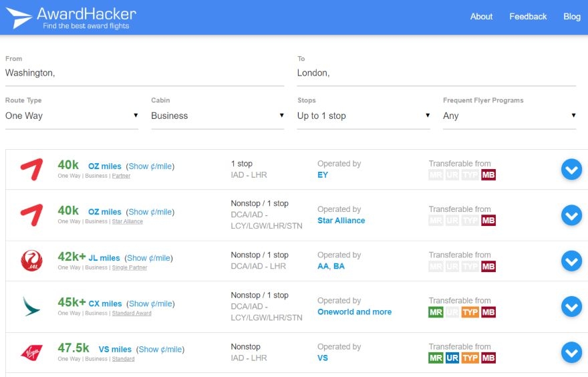Screen dimensions: 588x377
Task: Click the Asiana logo in the Star Alliance row
Action: pyautogui.click(x=31, y=215)
